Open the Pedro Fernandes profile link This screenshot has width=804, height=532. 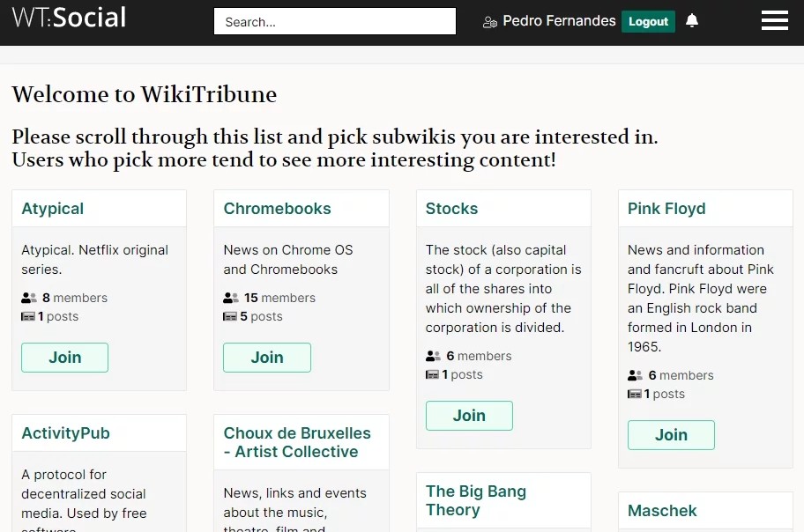click(x=559, y=21)
